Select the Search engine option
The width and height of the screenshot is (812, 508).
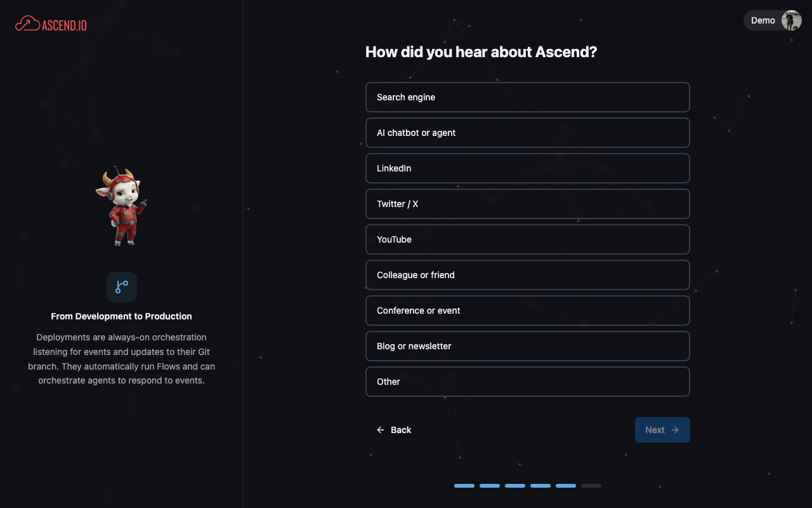pyautogui.click(x=528, y=97)
